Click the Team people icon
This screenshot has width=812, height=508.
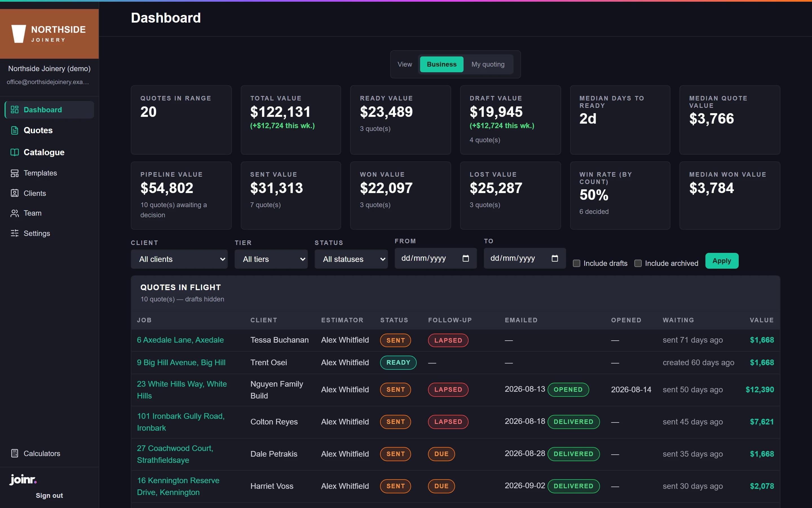pyautogui.click(x=14, y=213)
